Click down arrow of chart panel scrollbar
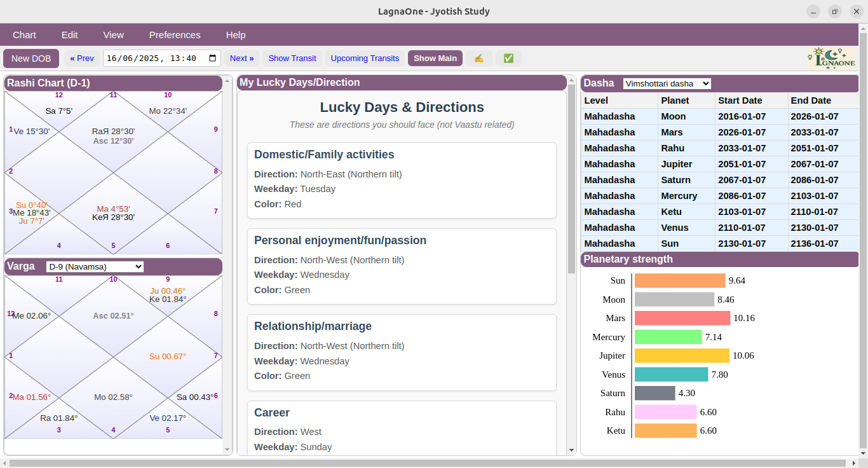The width and height of the screenshot is (868, 468). coord(227,450)
